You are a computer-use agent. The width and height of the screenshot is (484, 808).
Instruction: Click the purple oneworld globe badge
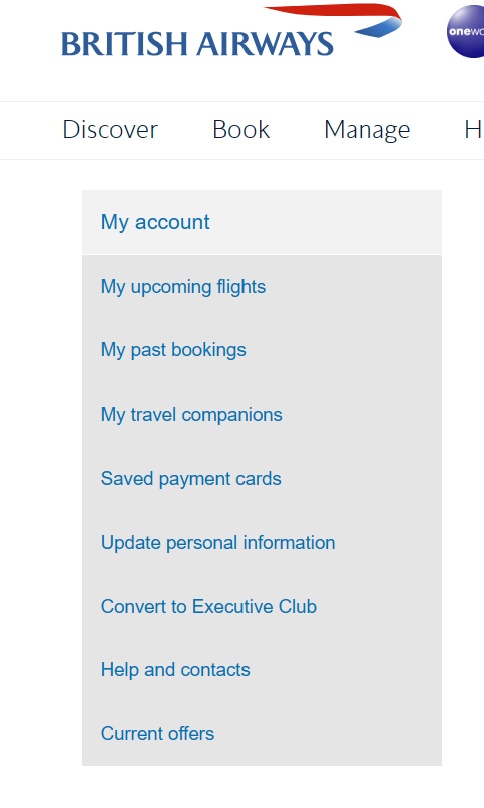[x=465, y=31]
